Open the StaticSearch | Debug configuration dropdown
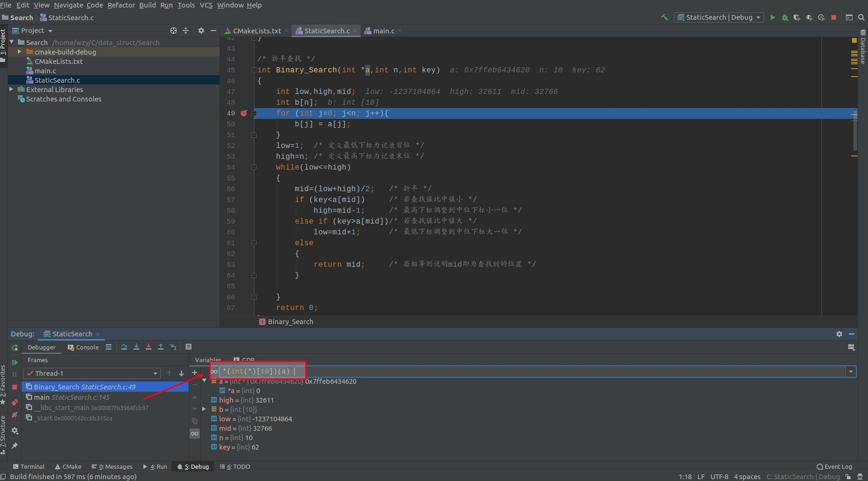Image resolution: width=868 pixels, height=481 pixels. (718, 17)
